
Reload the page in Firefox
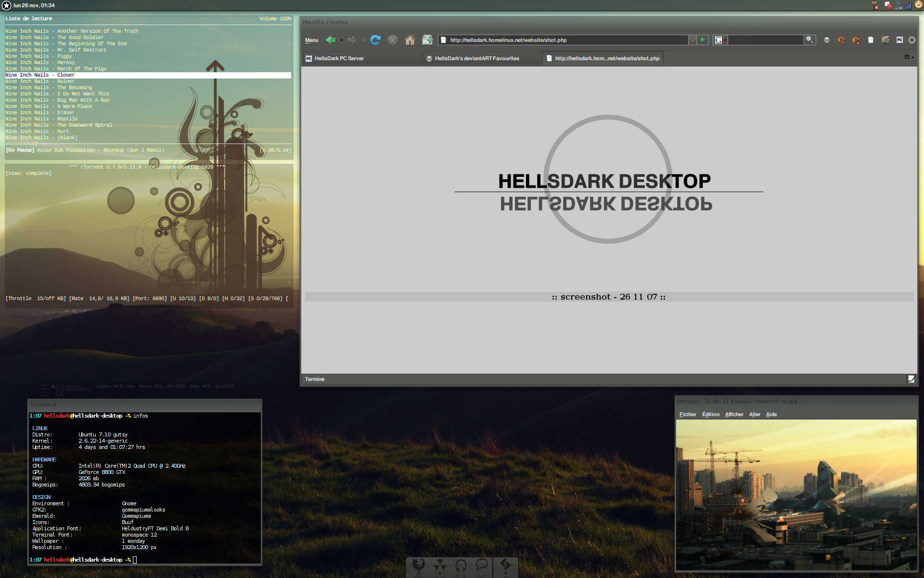375,40
